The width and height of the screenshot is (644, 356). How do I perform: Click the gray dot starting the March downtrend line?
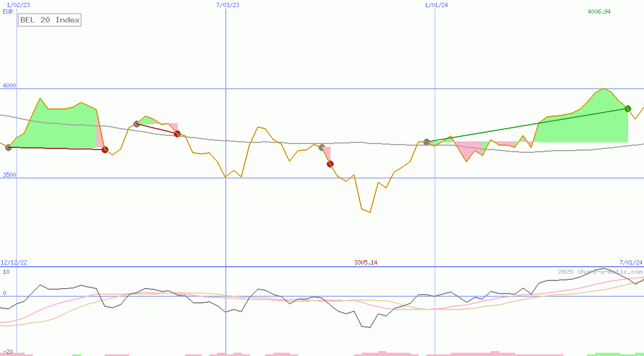135,123
